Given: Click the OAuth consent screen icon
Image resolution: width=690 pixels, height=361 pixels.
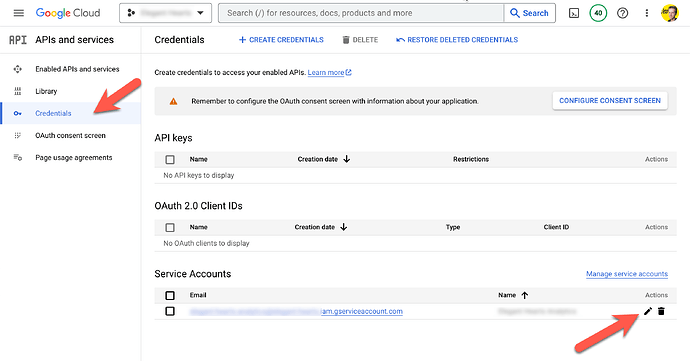Looking at the screenshot, I should coord(18,136).
